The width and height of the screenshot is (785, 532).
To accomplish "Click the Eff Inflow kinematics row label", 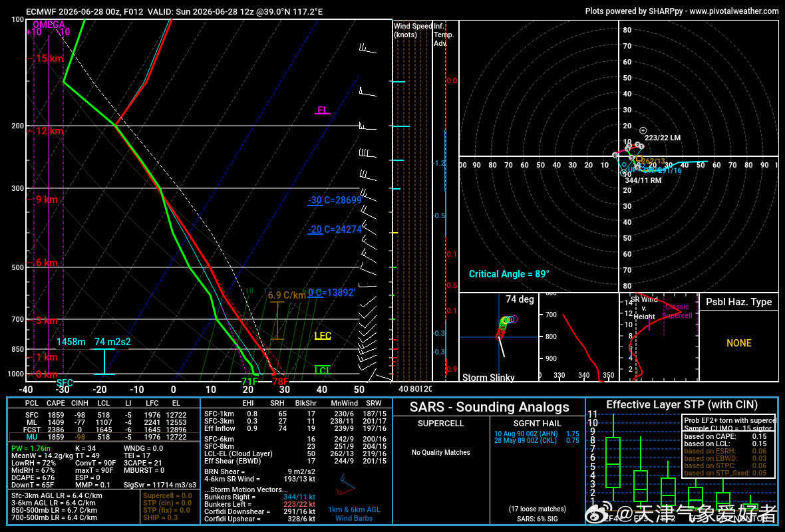I will click(220, 428).
